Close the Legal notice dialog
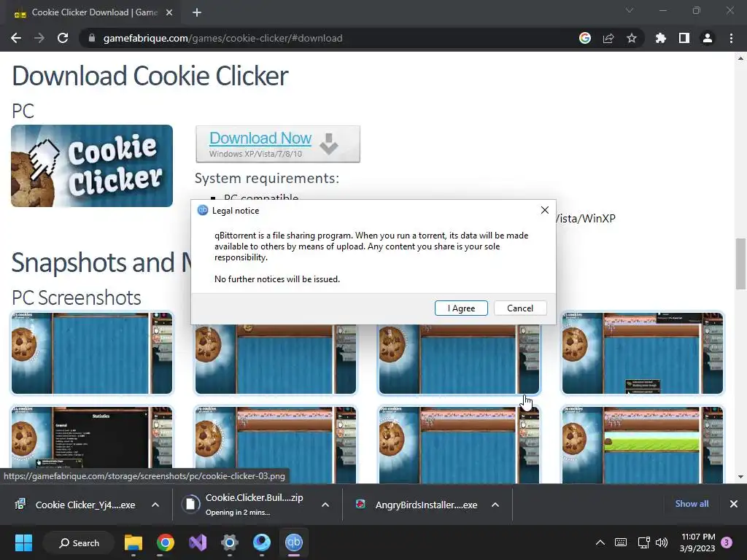Image resolution: width=747 pixels, height=560 pixels. click(x=545, y=210)
